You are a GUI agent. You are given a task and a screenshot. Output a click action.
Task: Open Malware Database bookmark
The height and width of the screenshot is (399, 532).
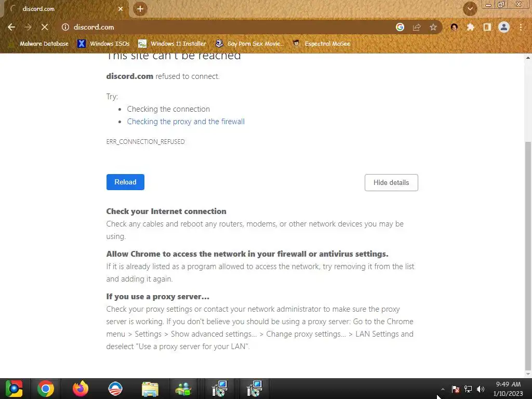(39, 44)
